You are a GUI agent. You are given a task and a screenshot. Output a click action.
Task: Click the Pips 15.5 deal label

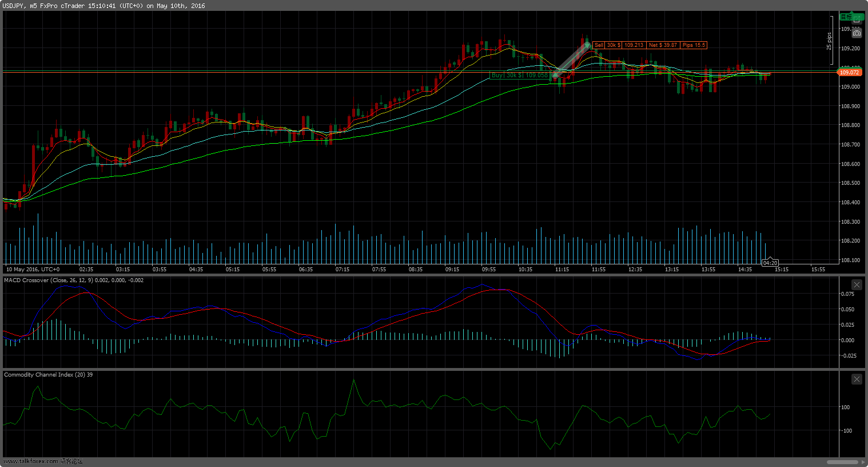(694, 45)
